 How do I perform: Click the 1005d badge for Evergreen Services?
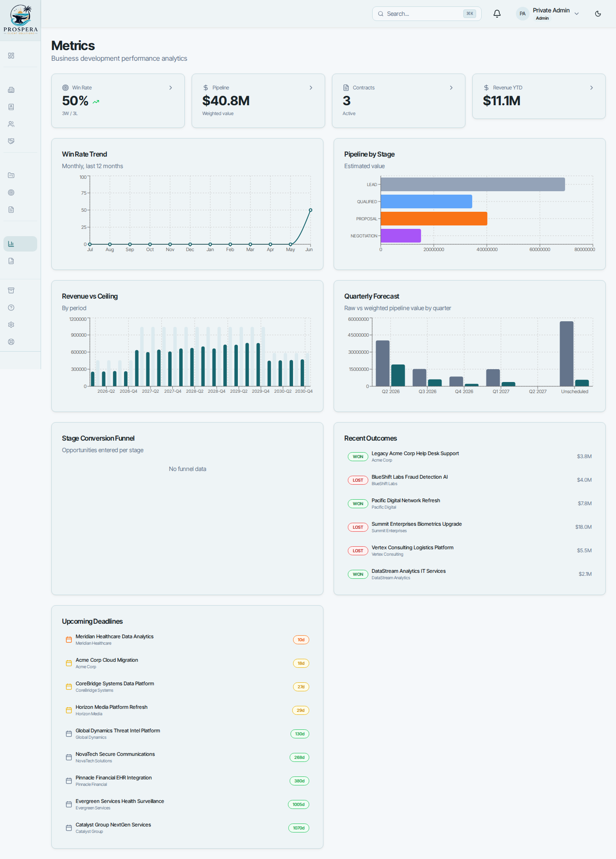299,805
